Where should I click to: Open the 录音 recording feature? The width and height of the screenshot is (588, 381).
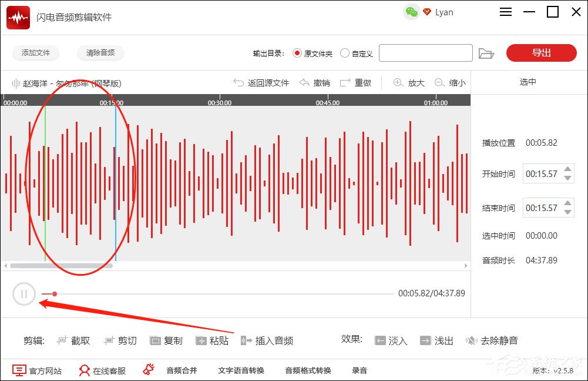pos(359,370)
